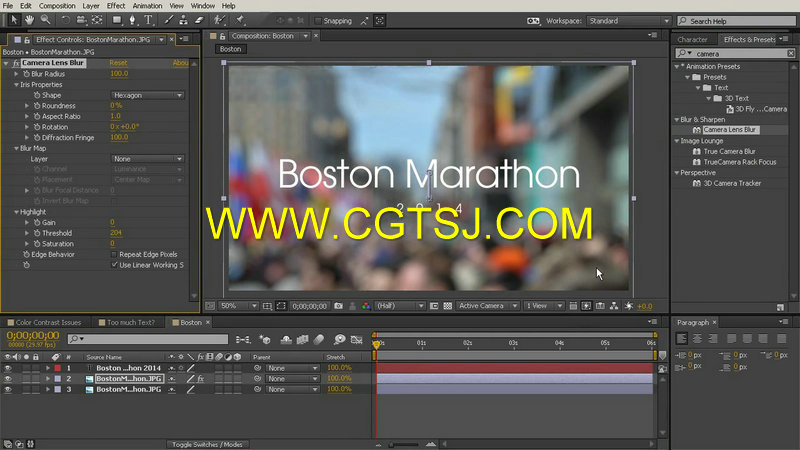This screenshot has width=800, height=450.
Task: Open the File menu
Action: [x=8, y=6]
